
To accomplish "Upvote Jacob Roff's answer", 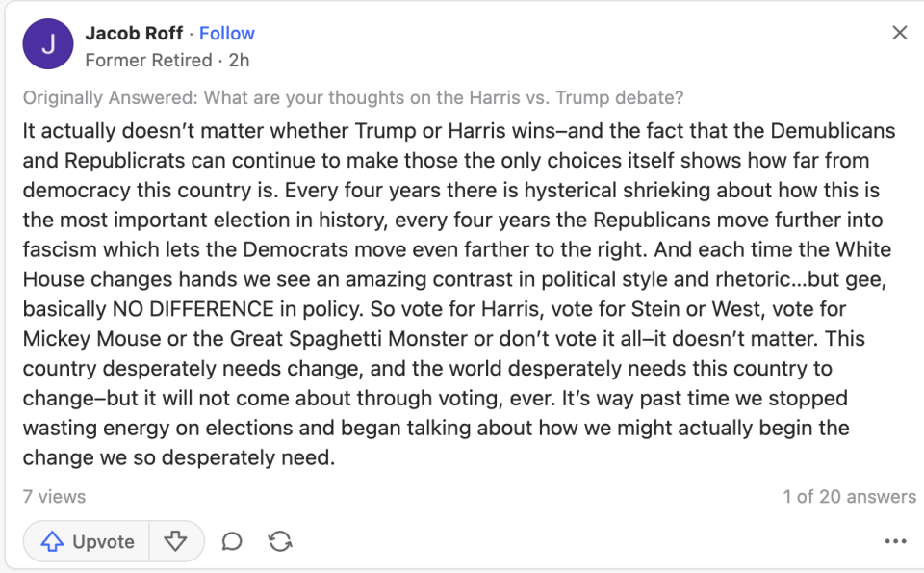I will [87, 542].
